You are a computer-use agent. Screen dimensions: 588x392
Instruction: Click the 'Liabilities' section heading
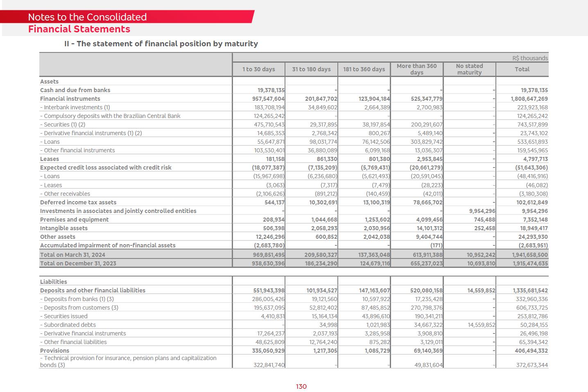53,282
